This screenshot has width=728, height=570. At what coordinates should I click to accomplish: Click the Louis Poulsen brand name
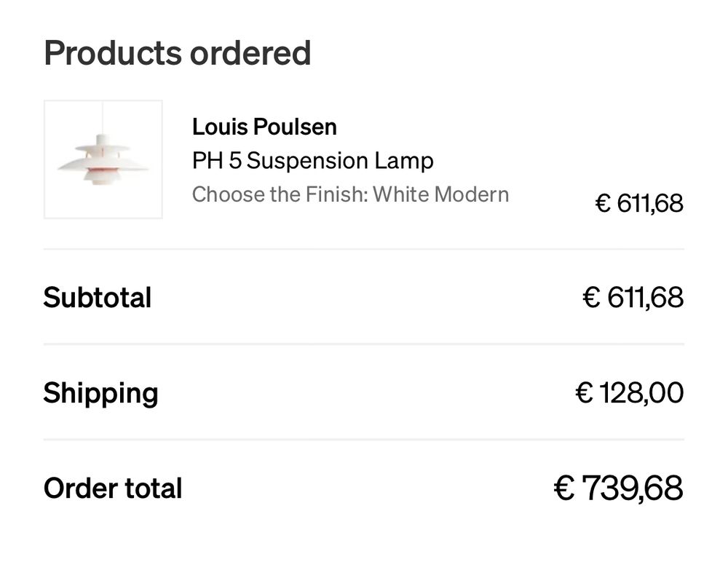(x=264, y=127)
